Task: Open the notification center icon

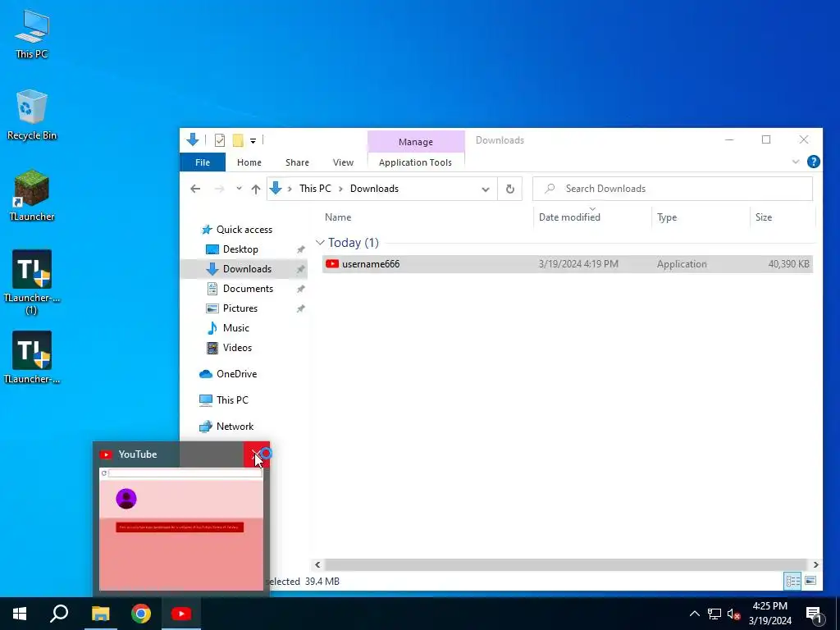Action: point(814,614)
